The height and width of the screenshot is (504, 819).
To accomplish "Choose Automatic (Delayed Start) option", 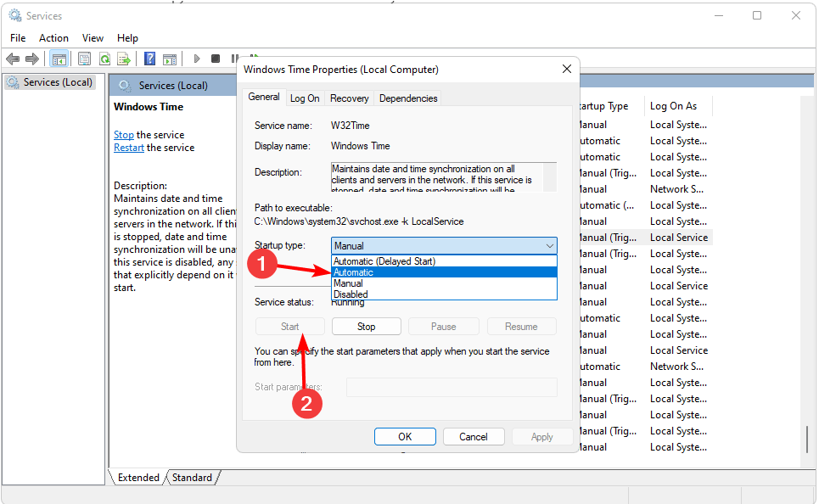I will click(x=444, y=261).
